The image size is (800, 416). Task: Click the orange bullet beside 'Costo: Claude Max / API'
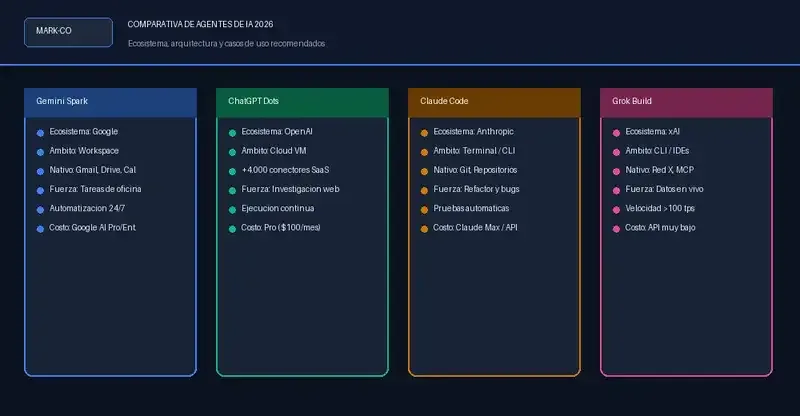click(x=424, y=229)
